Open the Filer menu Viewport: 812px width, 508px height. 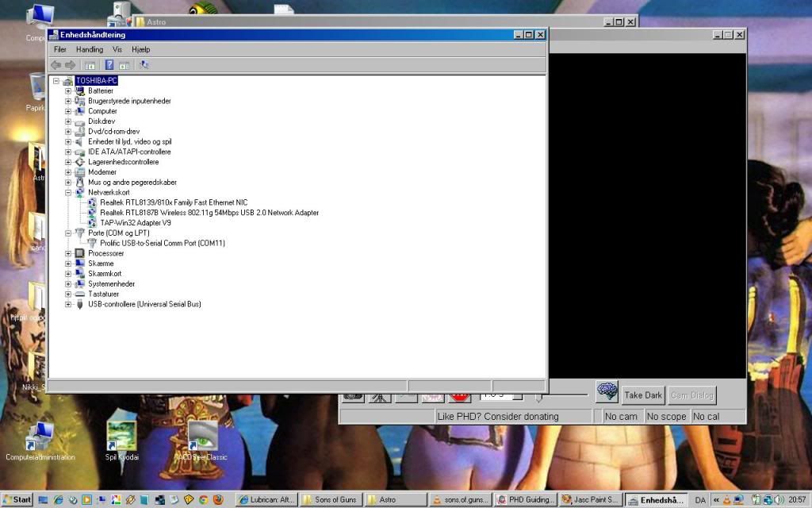60,50
